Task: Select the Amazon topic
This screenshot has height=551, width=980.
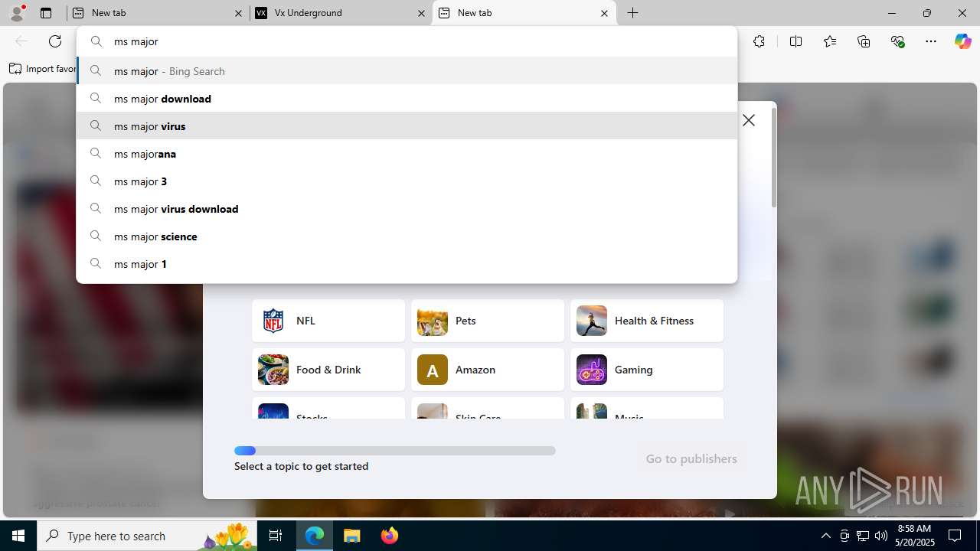Action: tap(488, 370)
